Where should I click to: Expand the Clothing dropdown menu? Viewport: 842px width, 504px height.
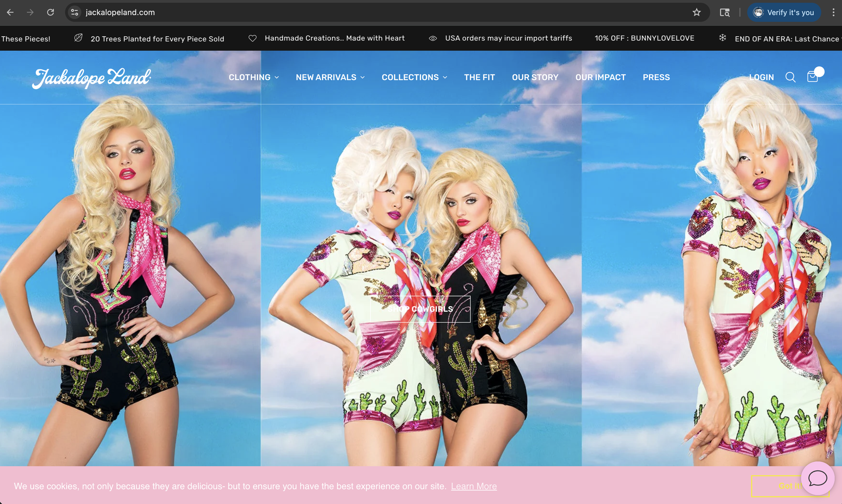coord(253,77)
